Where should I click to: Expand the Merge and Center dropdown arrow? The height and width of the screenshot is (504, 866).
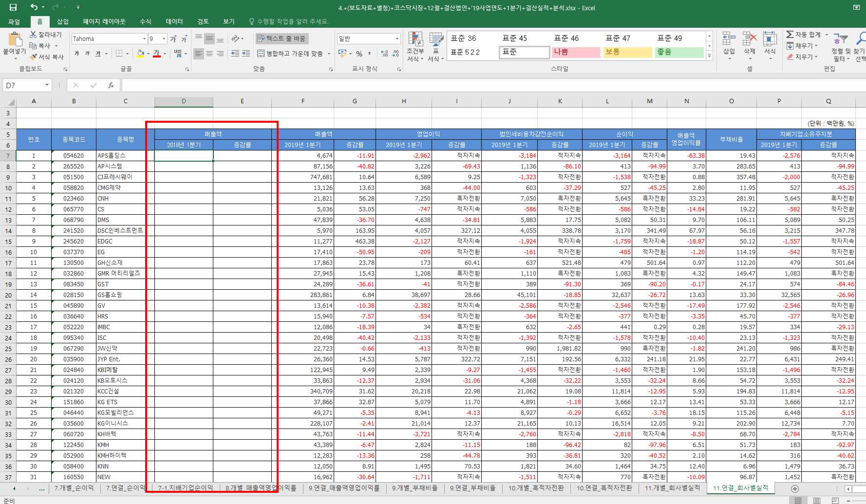(329, 54)
